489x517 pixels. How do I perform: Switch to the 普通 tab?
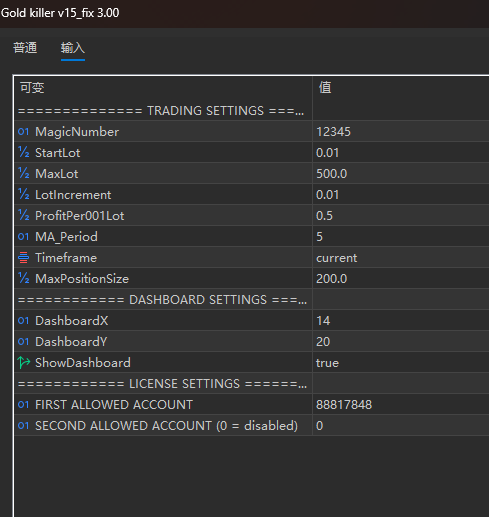25,48
